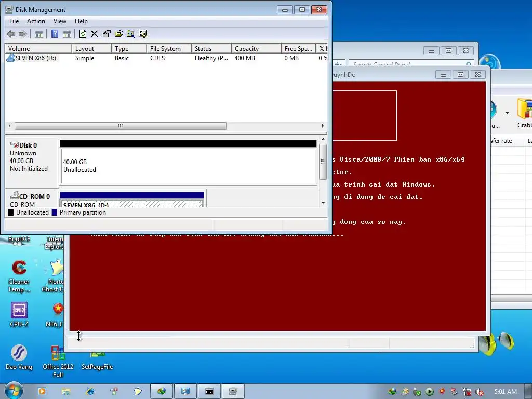
Task: Click the disk pane scroll up arrow
Action: point(323,139)
